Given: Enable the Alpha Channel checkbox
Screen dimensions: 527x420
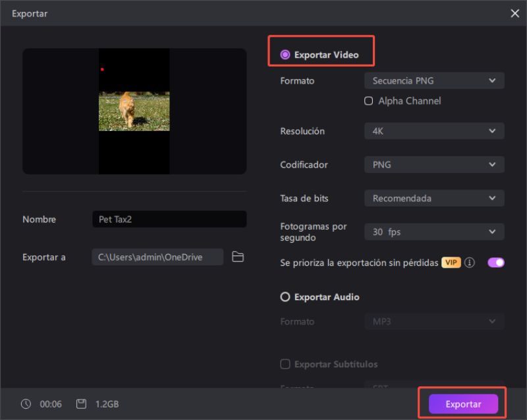Looking at the screenshot, I should 368,101.
